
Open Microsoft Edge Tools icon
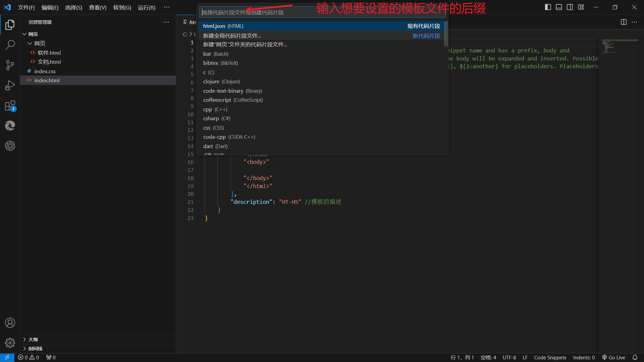pyautogui.click(x=10, y=126)
